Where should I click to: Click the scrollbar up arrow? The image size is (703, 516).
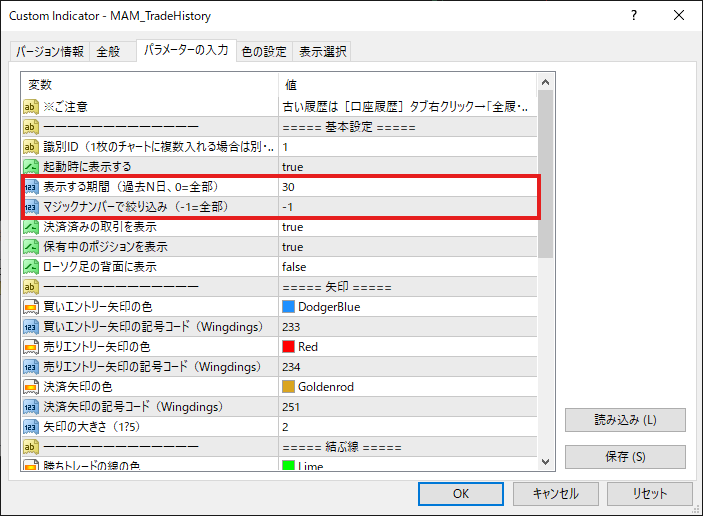545,82
